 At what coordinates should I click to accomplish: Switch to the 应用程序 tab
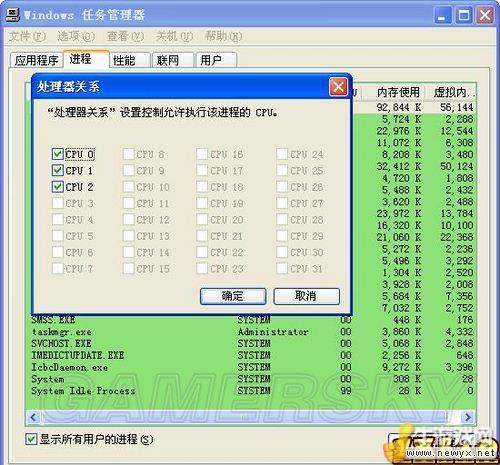[36, 61]
